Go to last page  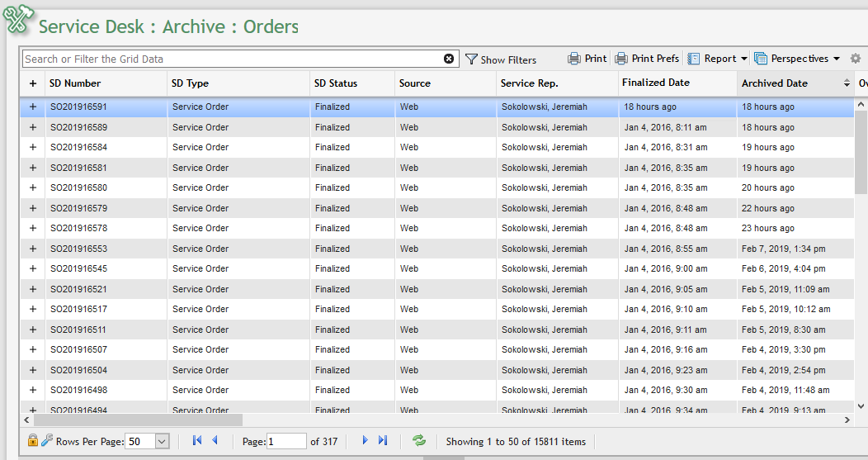pyautogui.click(x=383, y=441)
